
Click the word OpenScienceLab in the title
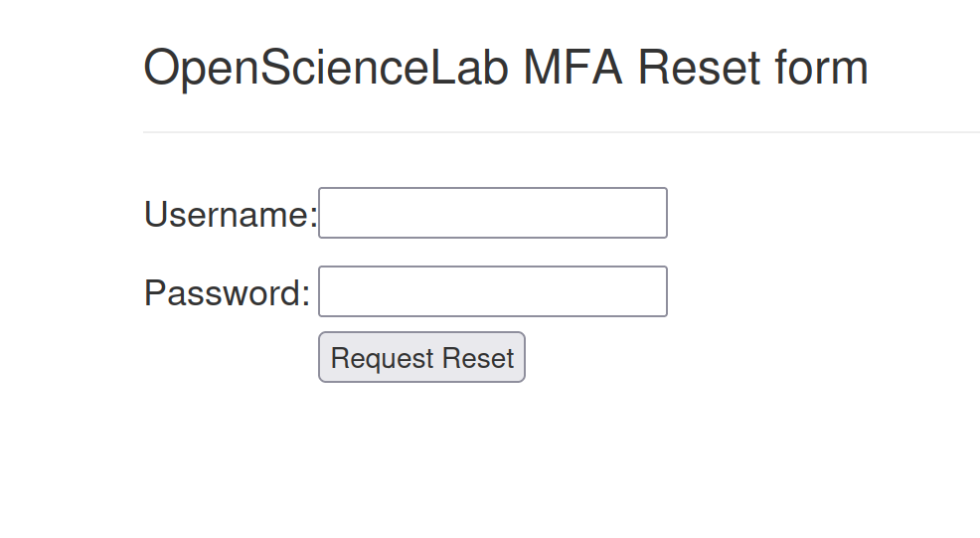click(x=326, y=69)
